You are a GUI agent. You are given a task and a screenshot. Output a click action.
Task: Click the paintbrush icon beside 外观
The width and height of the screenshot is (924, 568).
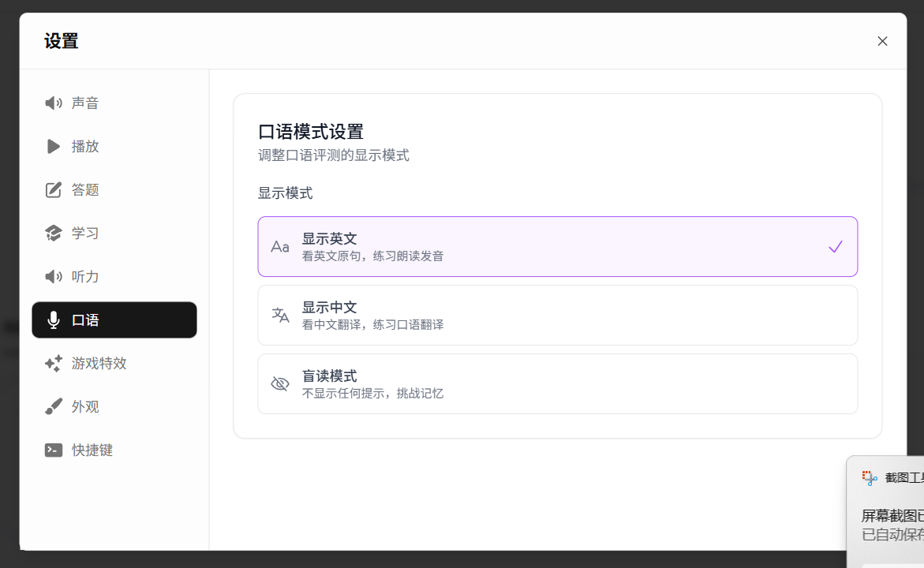coord(53,407)
